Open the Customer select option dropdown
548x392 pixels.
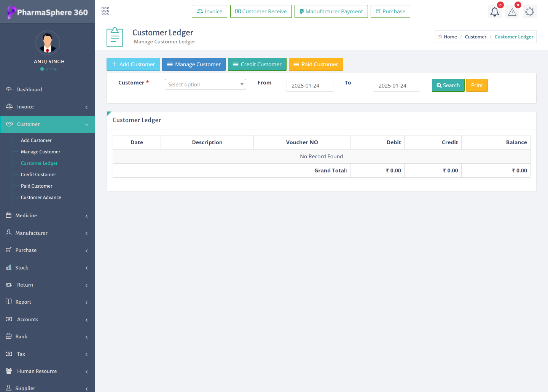pyautogui.click(x=205, y=84)
